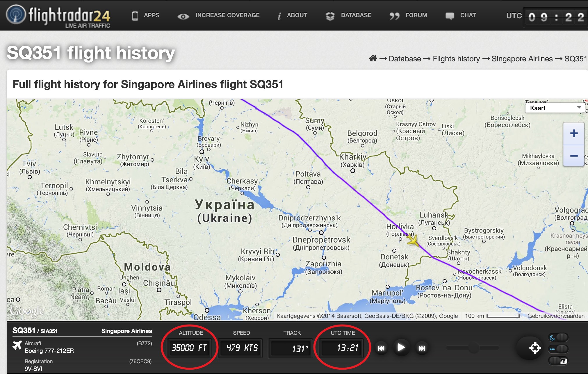Image resolution: width=588 pixels, height=374 pixels.
Task: Click the SQ351 / SIA351 callsign label
Action: (35, 331)
